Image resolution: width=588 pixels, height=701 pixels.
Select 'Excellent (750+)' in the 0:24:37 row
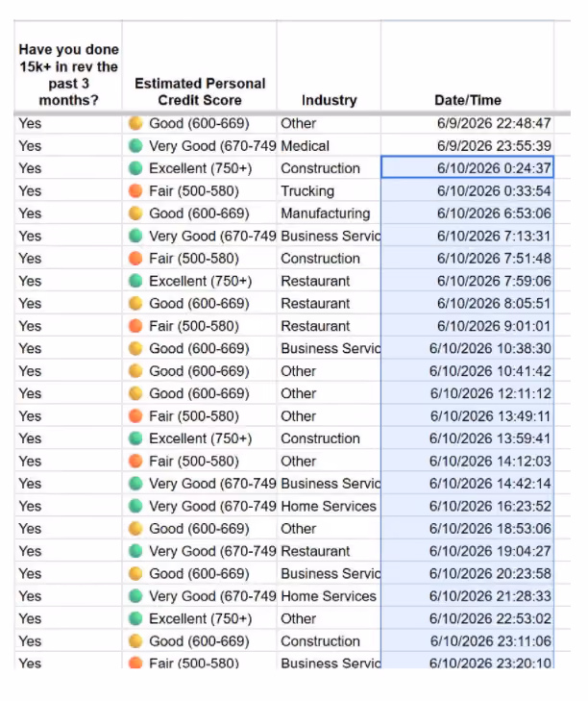point(200,168)
